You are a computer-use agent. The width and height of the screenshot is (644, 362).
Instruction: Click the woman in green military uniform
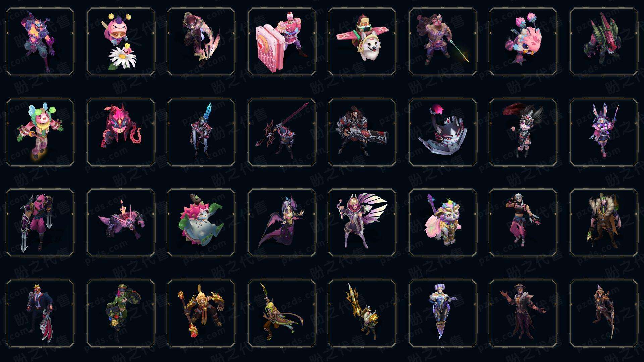[x=121, y=313]
